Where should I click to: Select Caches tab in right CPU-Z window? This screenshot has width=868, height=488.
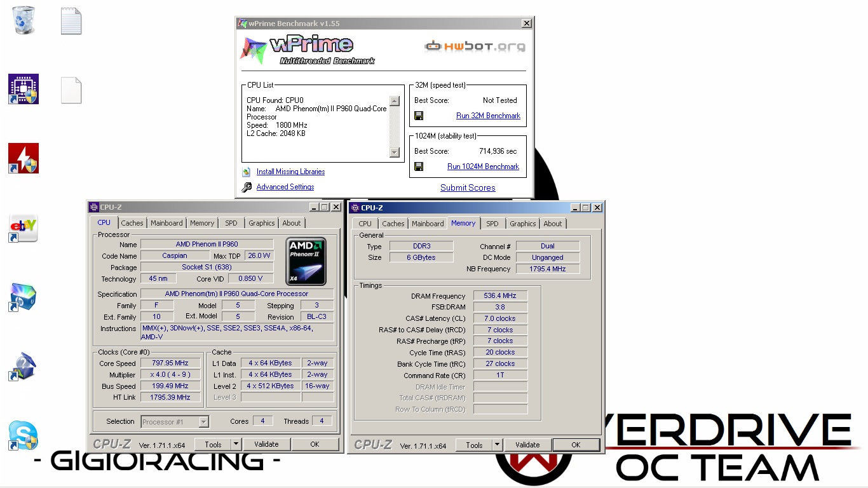(393, 224)
